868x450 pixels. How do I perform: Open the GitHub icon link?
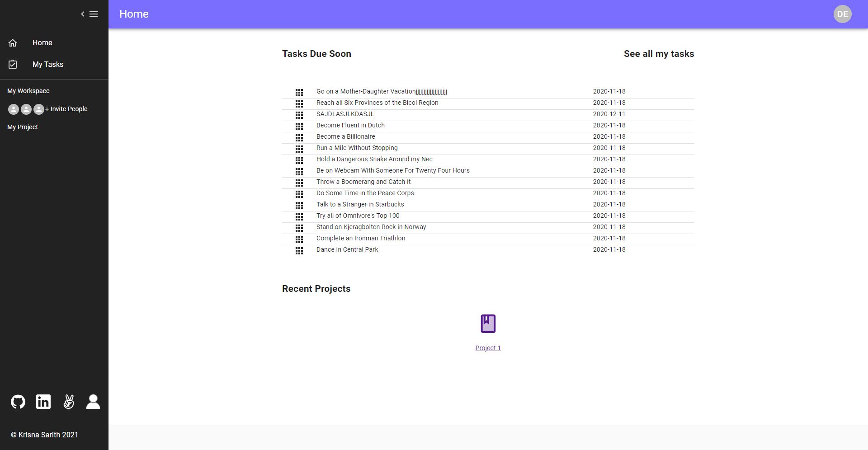[x=18, y=402]
